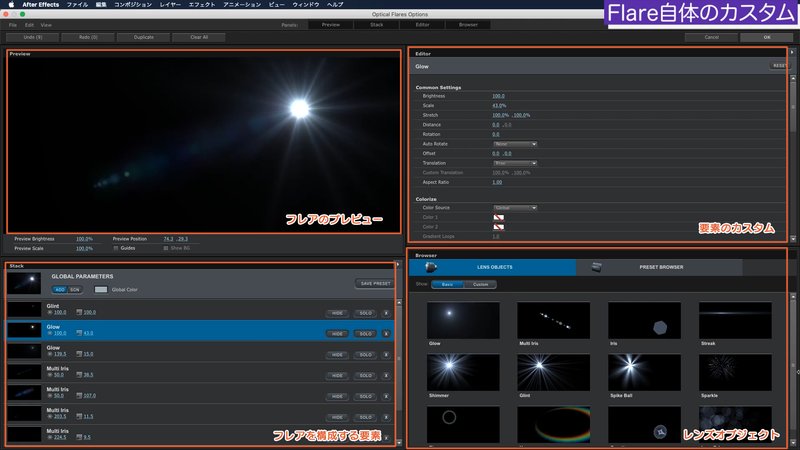800x450 pixels.
Task: Open the After Effects menu
Action: 41,4
